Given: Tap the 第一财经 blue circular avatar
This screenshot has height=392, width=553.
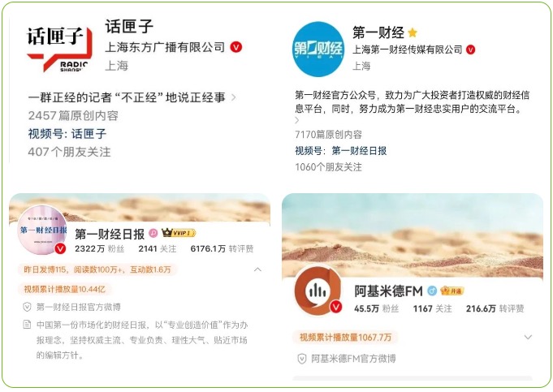Looking at the screenshot, I should point(318,49).
